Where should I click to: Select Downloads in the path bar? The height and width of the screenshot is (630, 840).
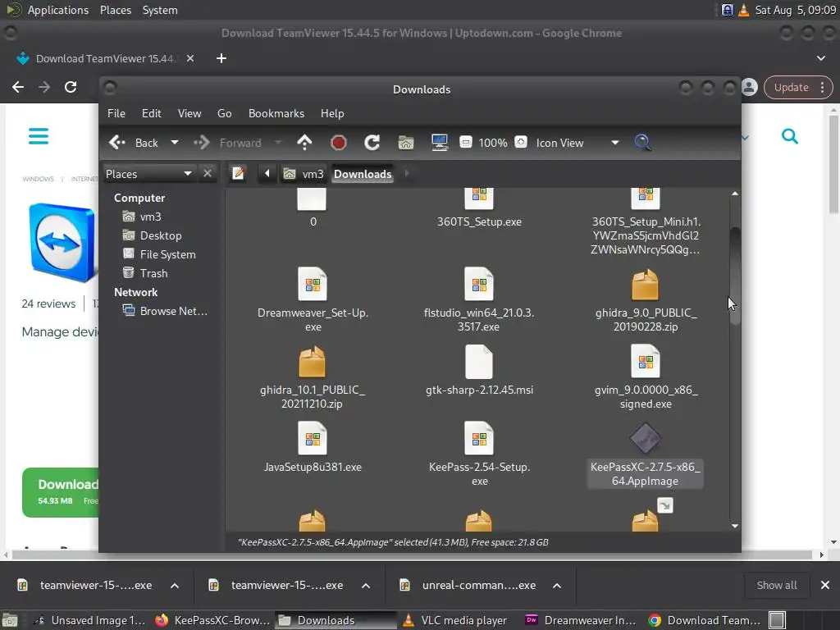pos(363,174)
